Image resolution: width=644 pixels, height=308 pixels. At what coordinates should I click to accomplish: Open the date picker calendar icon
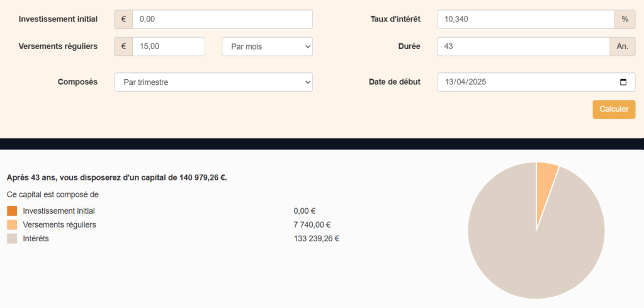623,82
